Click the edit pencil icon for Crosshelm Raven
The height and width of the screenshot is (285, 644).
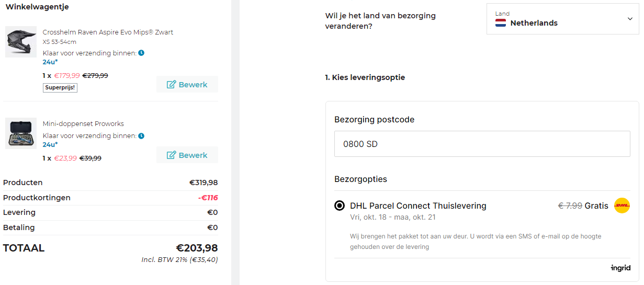[171, 85]
